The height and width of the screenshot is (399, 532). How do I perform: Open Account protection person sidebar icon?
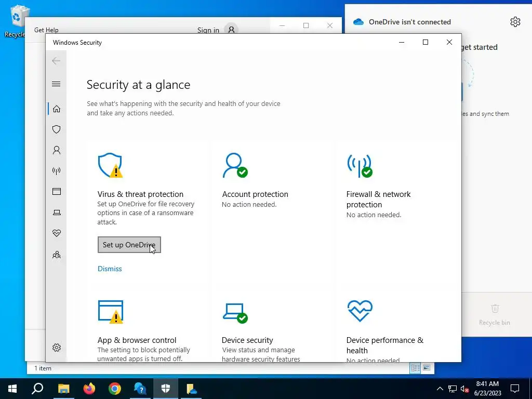(56, 150)
